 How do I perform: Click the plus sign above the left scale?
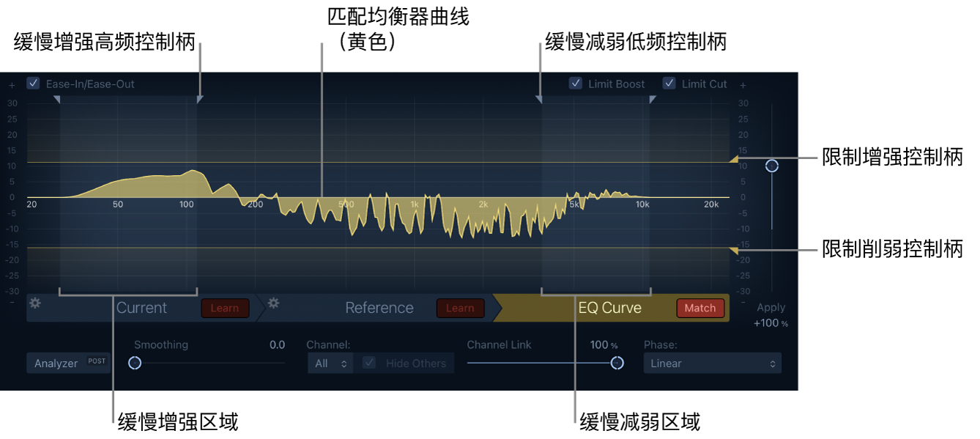tap(12, 84)
